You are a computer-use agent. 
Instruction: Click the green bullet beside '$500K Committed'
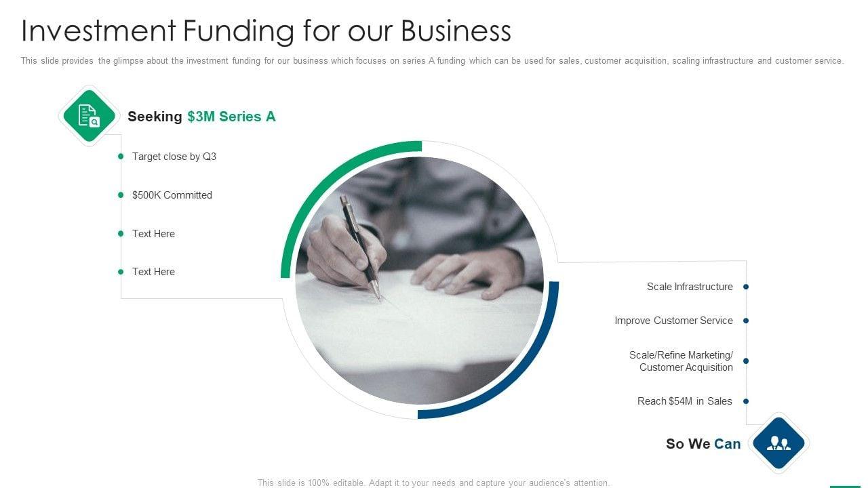[x=121, y=195]
